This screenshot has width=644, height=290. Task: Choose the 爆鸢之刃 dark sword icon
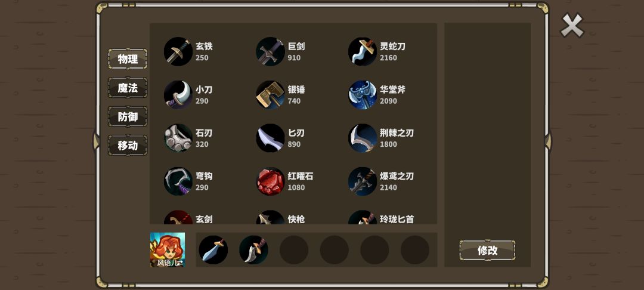363,181
